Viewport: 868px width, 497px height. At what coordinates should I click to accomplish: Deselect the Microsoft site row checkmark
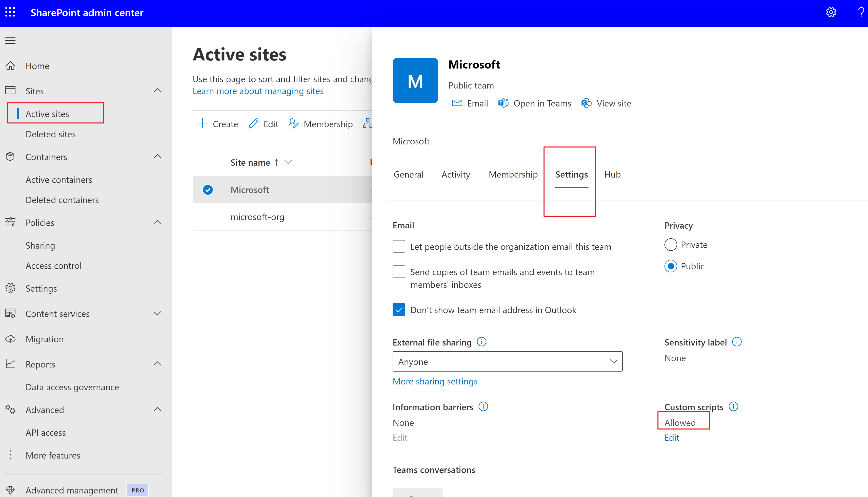[208, 189]
